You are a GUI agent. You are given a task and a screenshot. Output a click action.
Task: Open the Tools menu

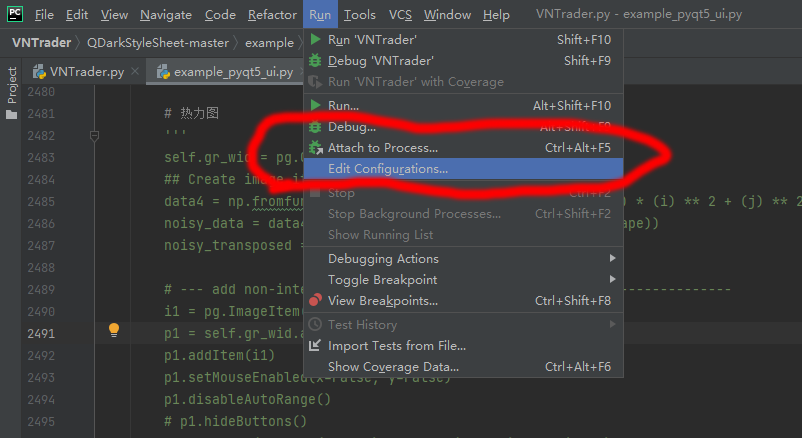point(359,15)
